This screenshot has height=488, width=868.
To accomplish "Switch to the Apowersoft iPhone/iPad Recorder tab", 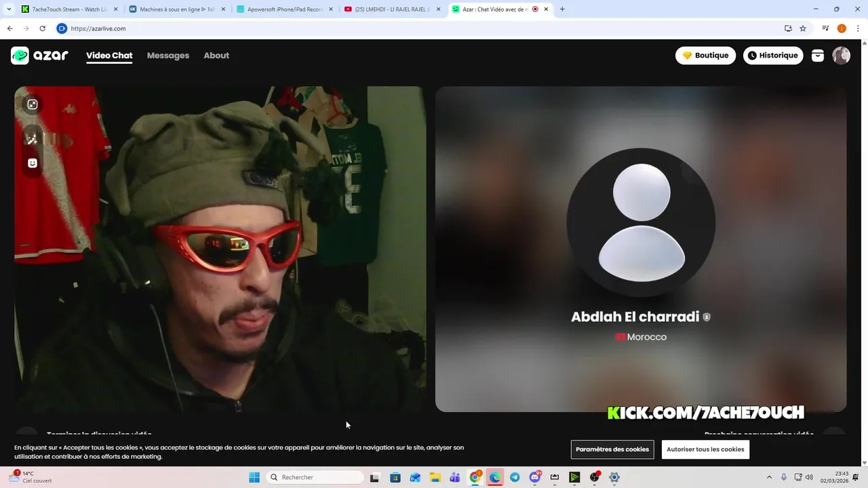I will (x=284, y=9).
